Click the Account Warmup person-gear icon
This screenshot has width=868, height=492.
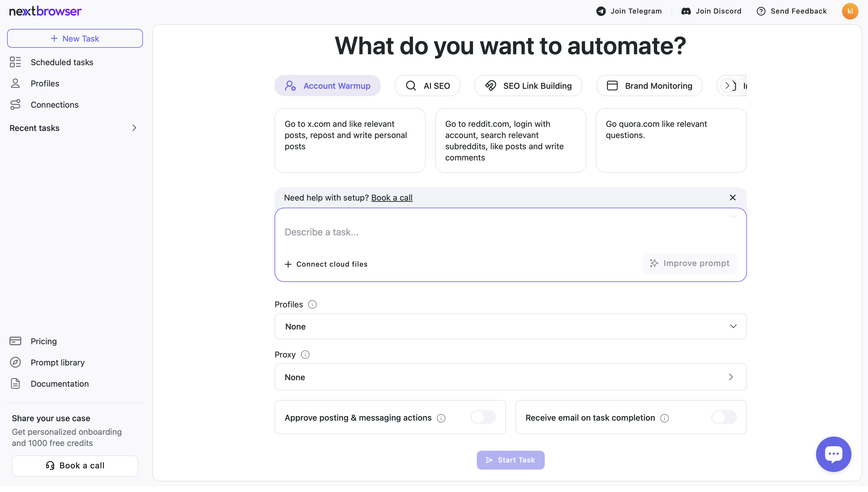(290, 86)
